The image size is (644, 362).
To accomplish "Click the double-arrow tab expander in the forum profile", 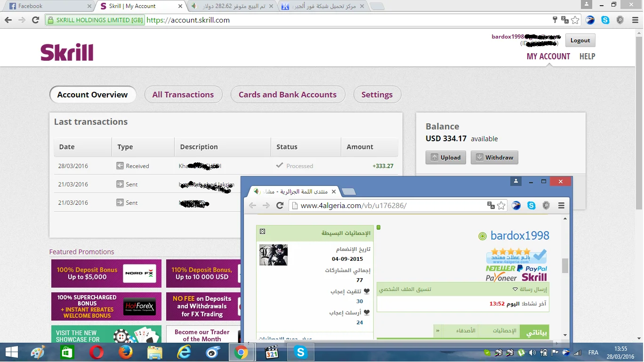I will tap(438, 331).
